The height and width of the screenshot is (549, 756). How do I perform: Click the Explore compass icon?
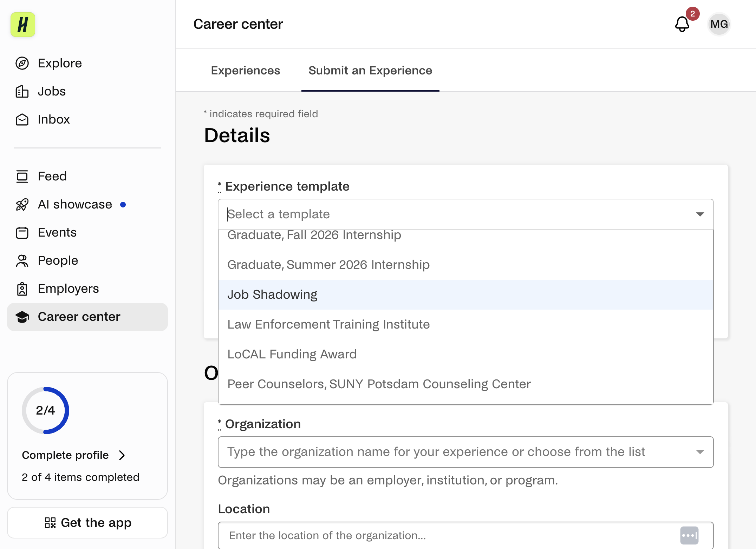click(22, 63)
